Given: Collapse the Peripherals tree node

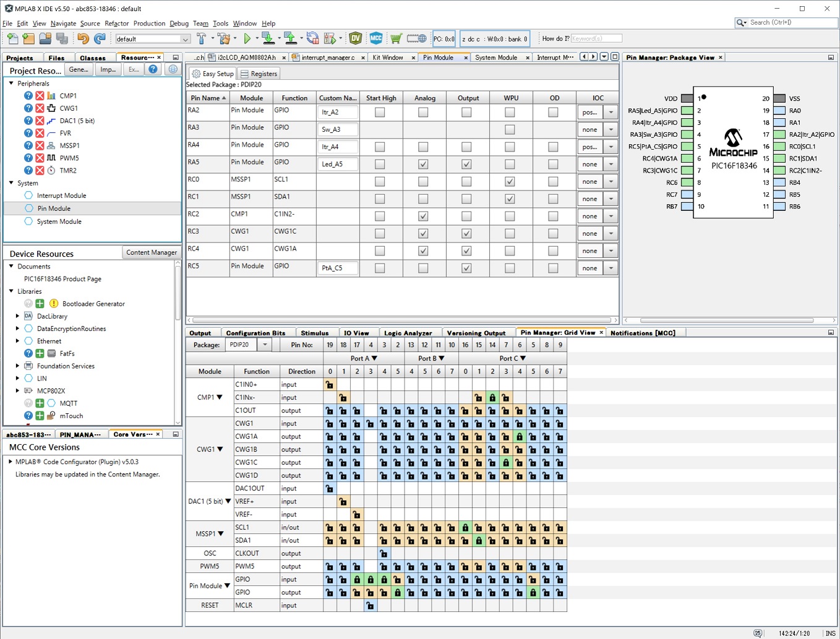Looking at the screenshot, I should (11, 83).
